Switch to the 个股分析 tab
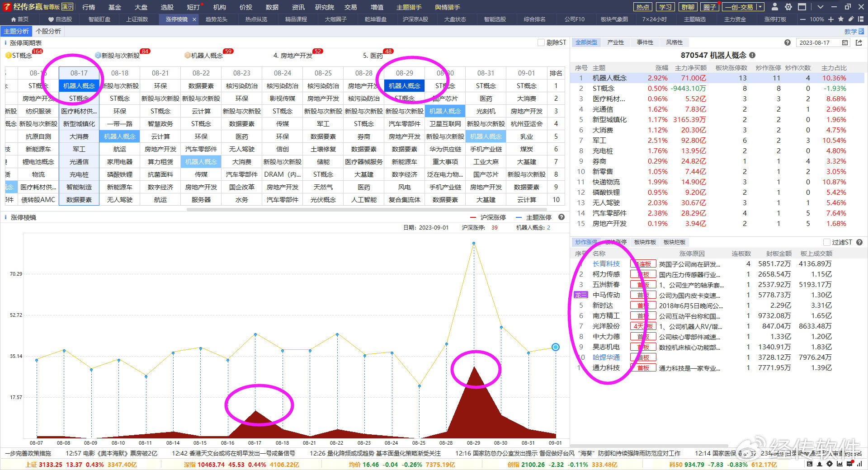The width and height of the screenshot is (868, 470). pyautogui.click(x=48, y=31)
